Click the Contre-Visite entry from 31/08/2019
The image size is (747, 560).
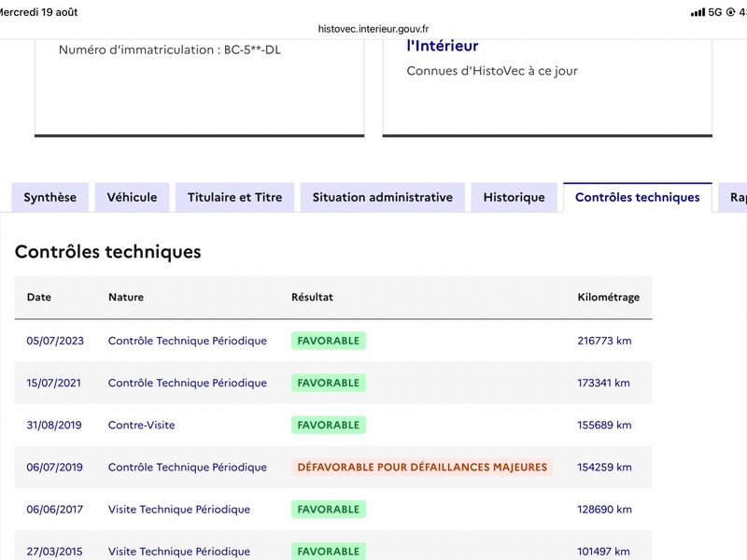(142, 426)
